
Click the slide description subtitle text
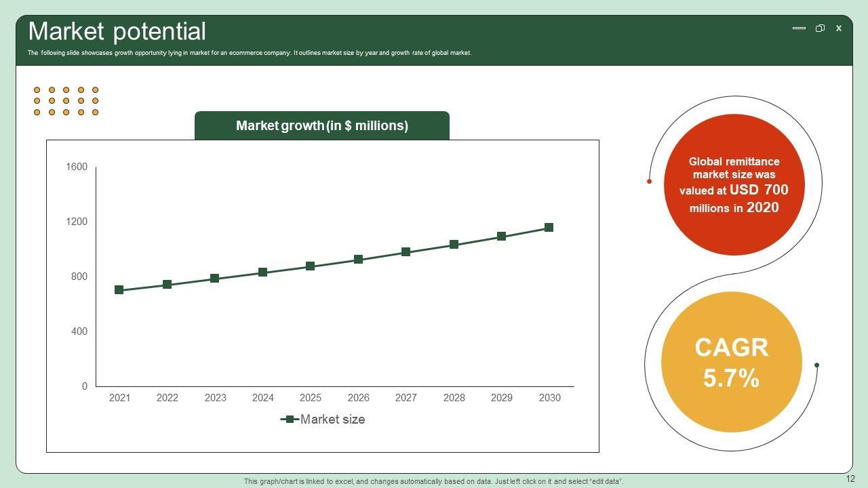click(x=250, y=53)
